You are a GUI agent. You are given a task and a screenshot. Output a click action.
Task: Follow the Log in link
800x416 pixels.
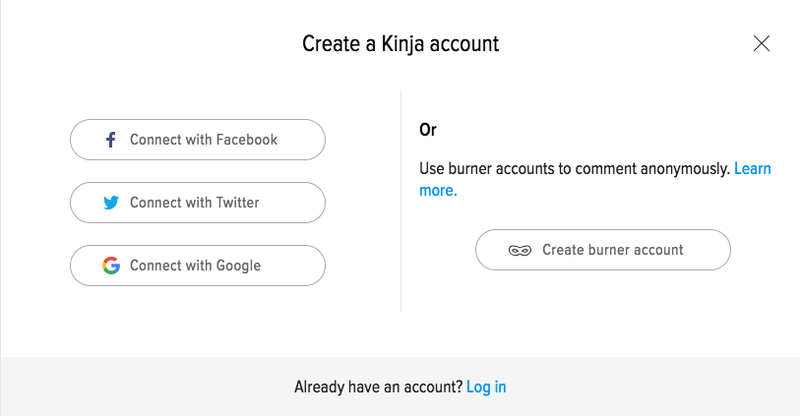(486, 387)
